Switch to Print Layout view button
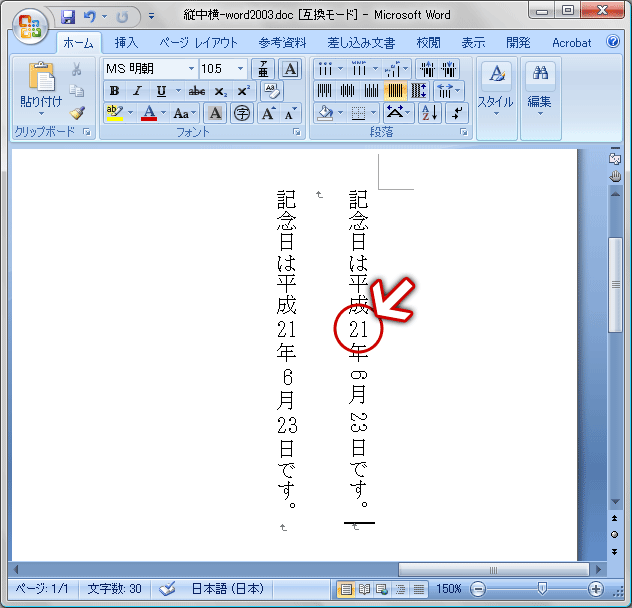 346,589
